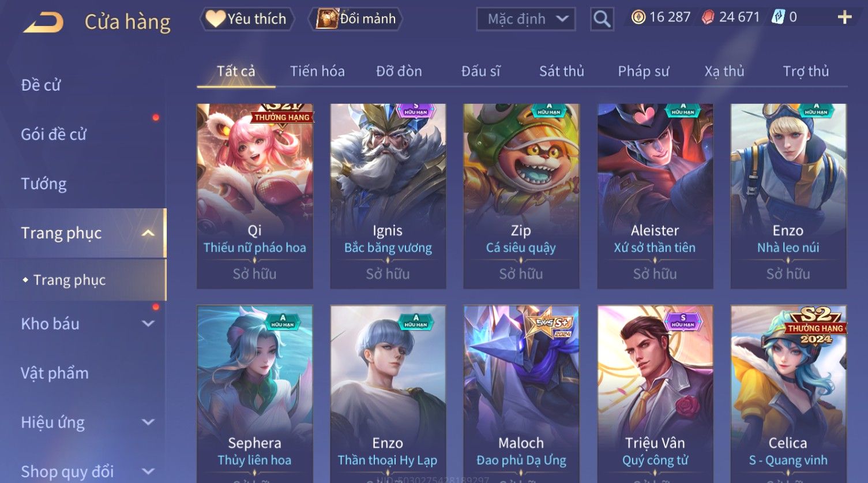Image resolution: width=868 pixels, height=483 pixels.
Task: Open Tướng in the sidebar
Action: point(44,184)
